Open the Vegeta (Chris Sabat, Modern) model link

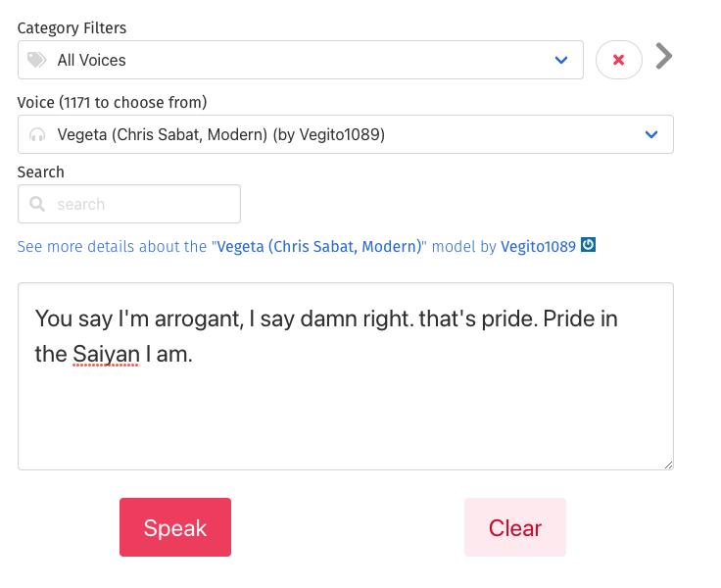click(319, 247)
